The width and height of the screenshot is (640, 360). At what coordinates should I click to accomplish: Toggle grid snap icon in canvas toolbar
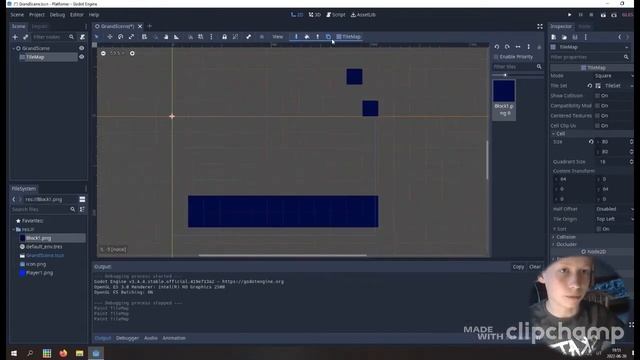pyautogui.click(x=200, y=37)
